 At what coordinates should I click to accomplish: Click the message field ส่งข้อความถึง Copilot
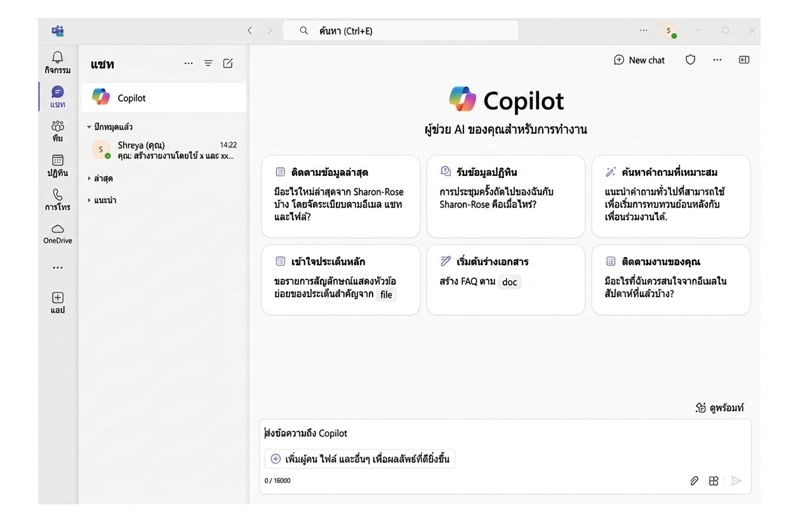[x=505, y=433]
